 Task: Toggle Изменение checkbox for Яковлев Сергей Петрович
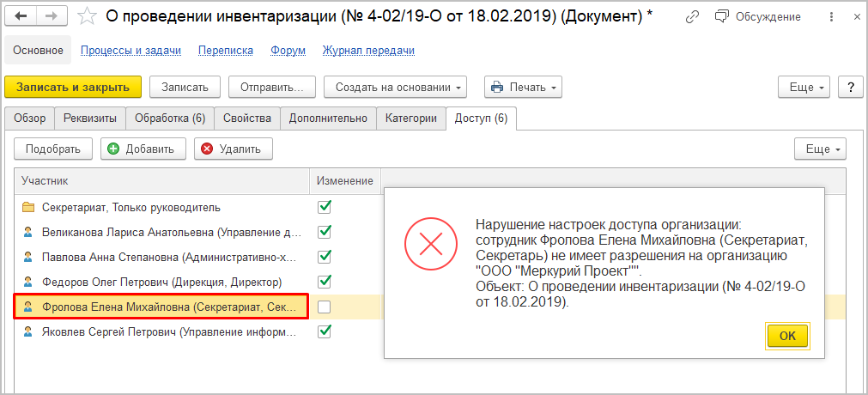pos(325,331)
